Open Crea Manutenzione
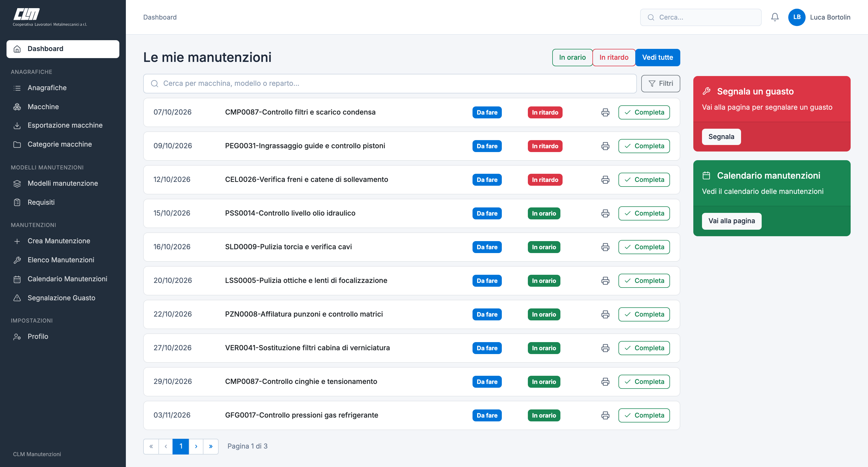This screenshot has width=868, height=467. click(63, 241)
